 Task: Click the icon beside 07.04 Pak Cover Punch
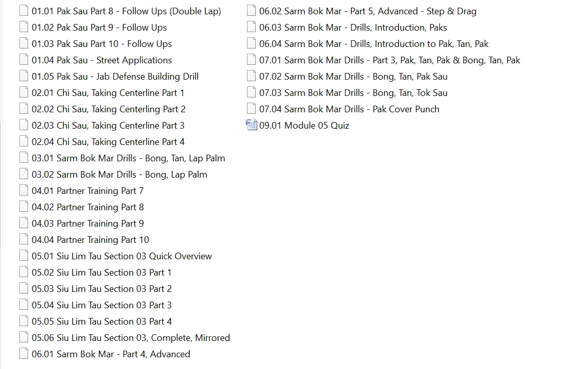pos(251,109)
